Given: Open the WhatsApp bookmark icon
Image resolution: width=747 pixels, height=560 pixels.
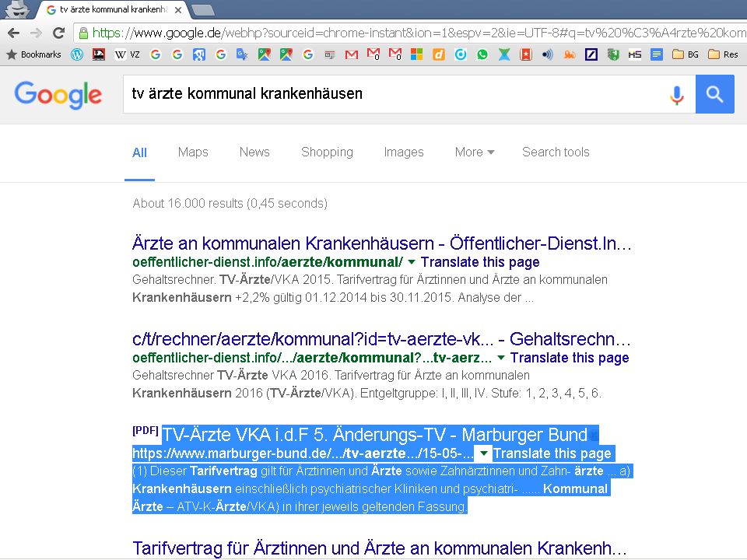Looking at the screenshot, I should point(482,54).
